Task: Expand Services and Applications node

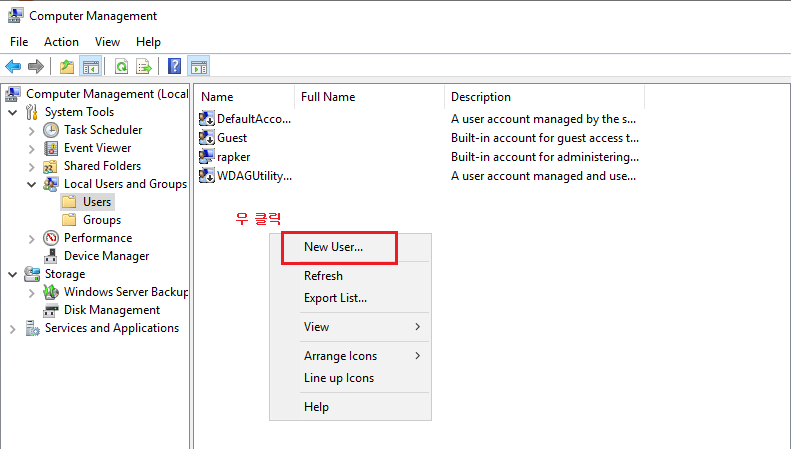Action: click(13, 329)
